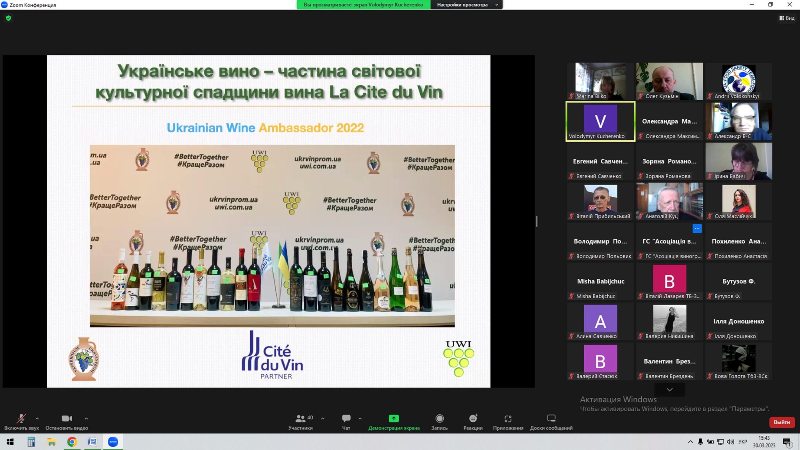Open the Windows Start menu

[x=10, y=442]
